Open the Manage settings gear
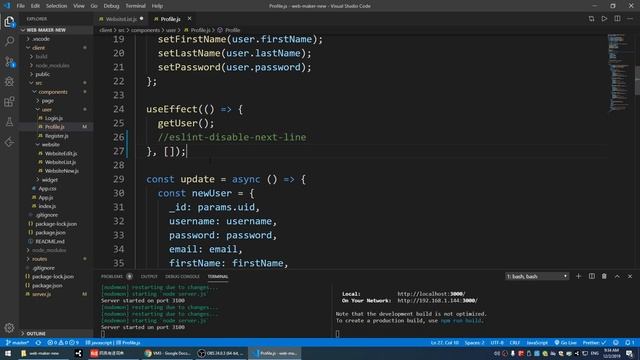Image resolution: width=640 pixels, height=360 pixels. tap(9, 327)
